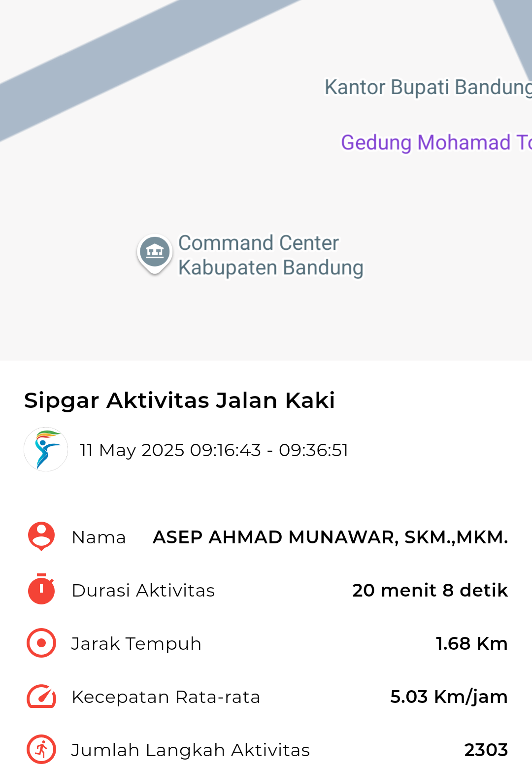Tap the running figure icon for Jumlah Langkah
The width and height of the screenshot is (532, 766).
pos(41,749)
